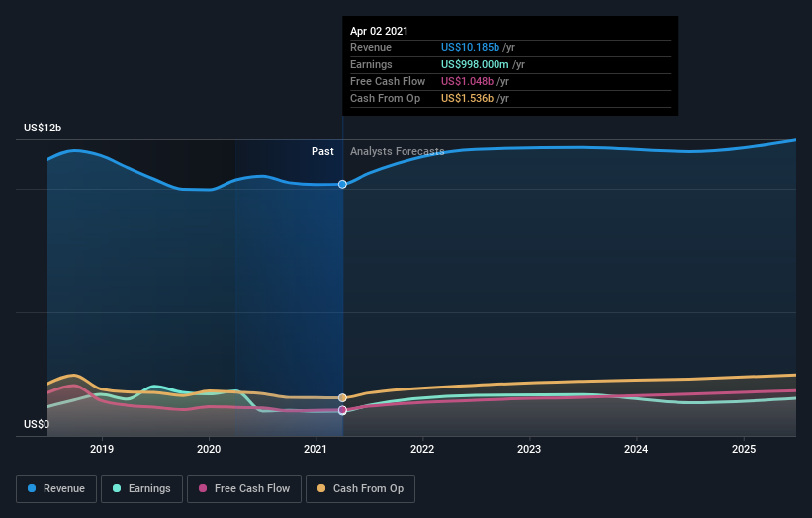
Task: Click the 2021 x-axis label
Action: [316, 449]
